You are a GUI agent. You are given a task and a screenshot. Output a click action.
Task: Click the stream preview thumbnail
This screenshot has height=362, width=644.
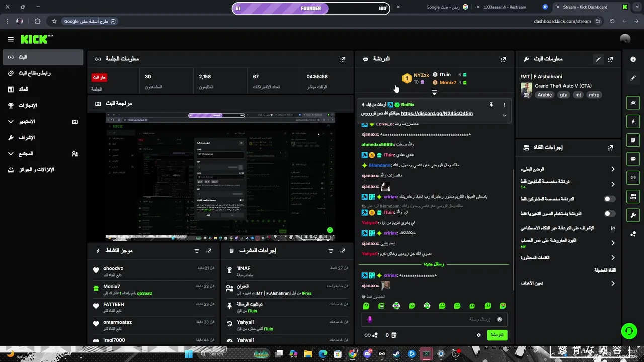pyautogui.click(x=219, y=176)
